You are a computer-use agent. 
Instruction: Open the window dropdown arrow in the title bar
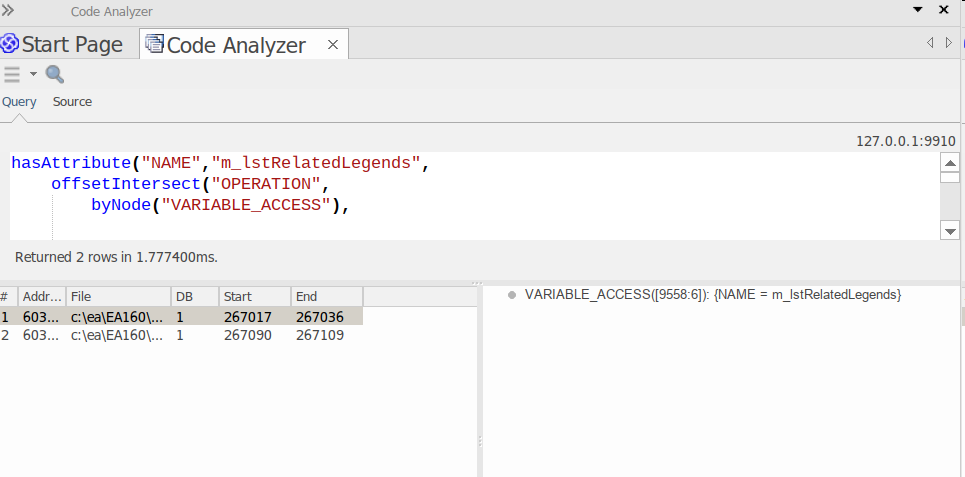pos(918,10)
